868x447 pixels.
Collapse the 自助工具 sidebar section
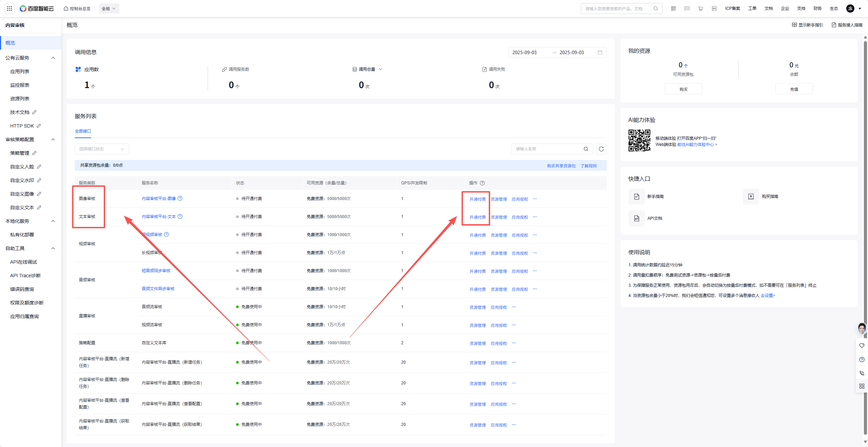click(x=53, y=248)
